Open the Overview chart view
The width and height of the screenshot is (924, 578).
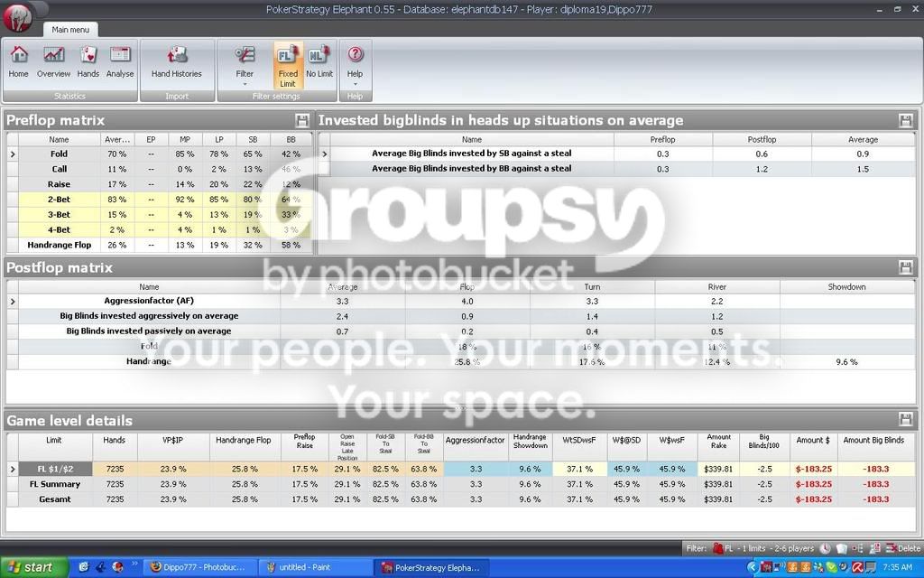point(53,62)
